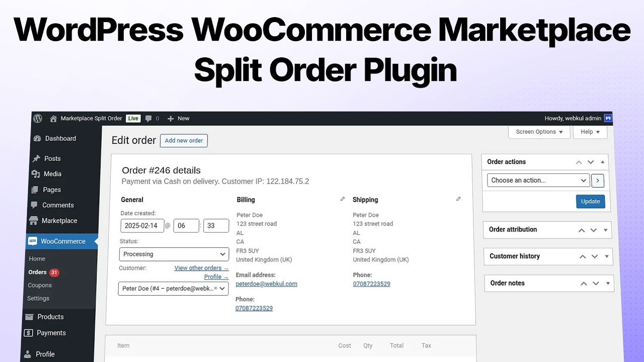Click the webkul admin avatar icon
Viewport: 644px width, 362px height.
(608, 118)
